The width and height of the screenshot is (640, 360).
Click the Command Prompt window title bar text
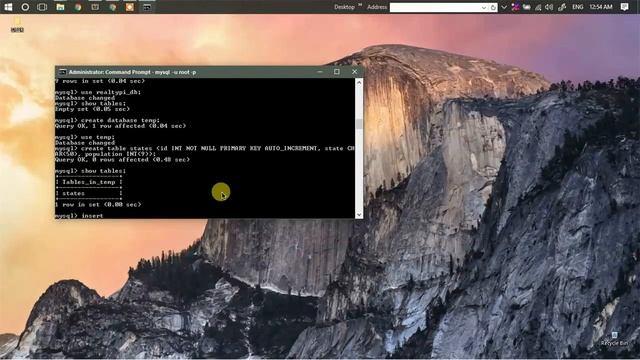132,72
